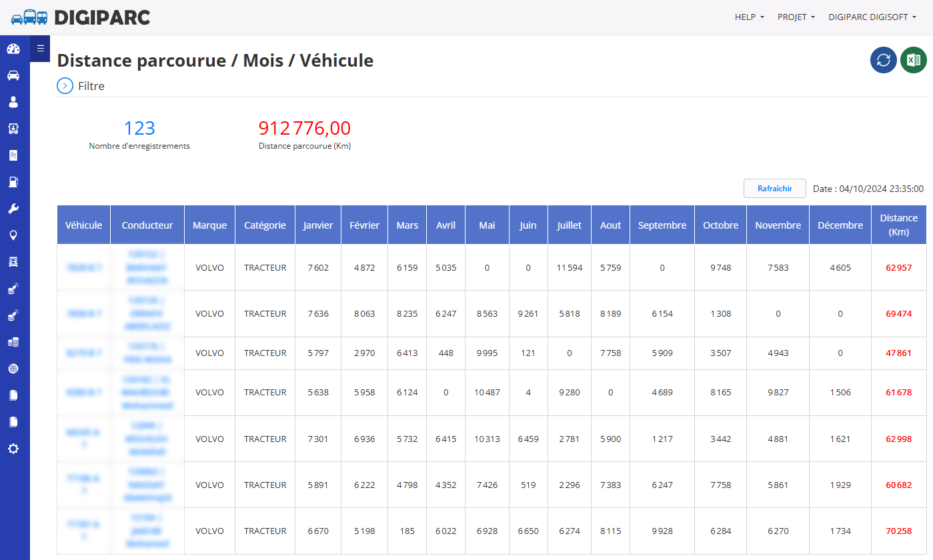
Task: Click the Septembre column header
Action: click(x=662, y=225)
